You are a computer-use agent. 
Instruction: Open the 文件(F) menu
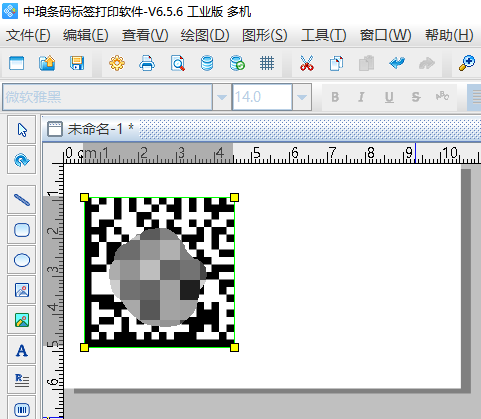(x=28, y=35)
